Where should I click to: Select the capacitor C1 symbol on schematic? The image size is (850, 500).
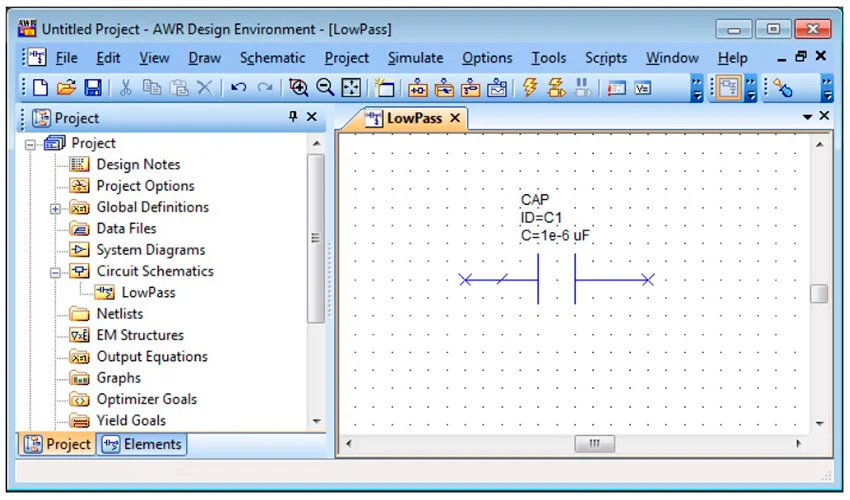[556, 279]
